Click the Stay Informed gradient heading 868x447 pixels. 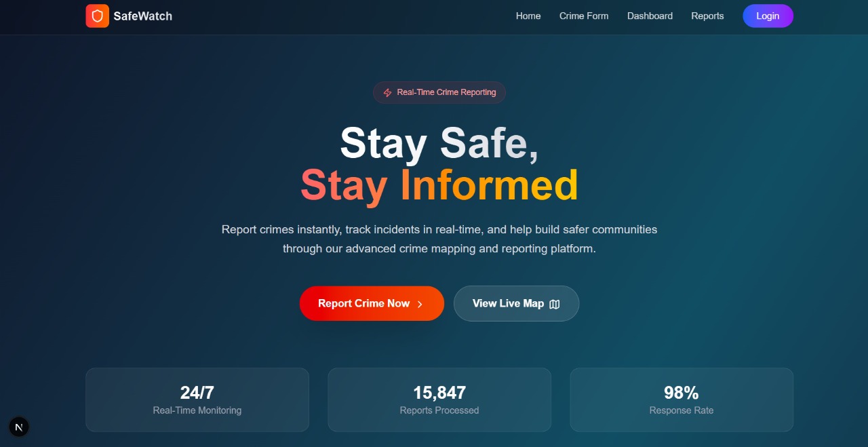pos(439,184)
